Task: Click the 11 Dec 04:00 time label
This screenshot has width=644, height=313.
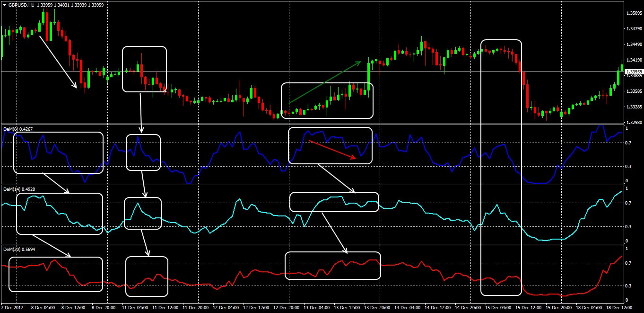Action: pos(135,308)
